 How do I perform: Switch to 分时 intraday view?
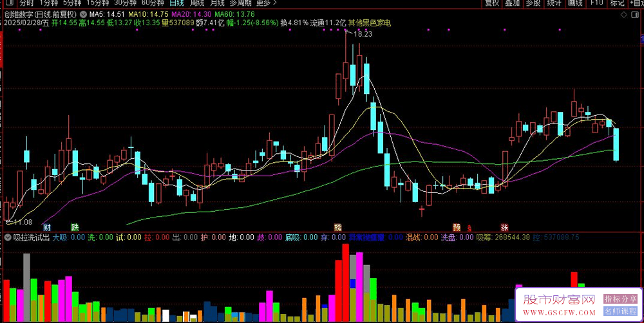(x=26, y=3)
